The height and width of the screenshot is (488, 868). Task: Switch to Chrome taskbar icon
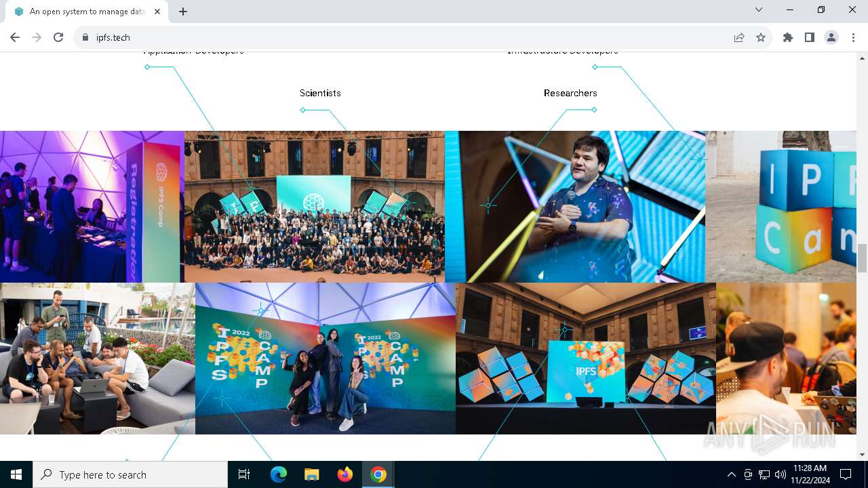click(378, 474)
